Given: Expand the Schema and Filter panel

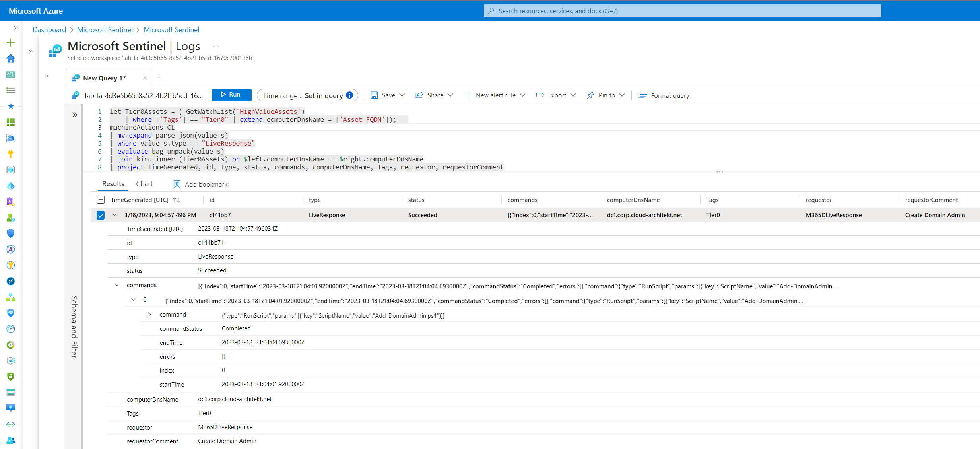Looking at the screenshot, I should [75, 115].
